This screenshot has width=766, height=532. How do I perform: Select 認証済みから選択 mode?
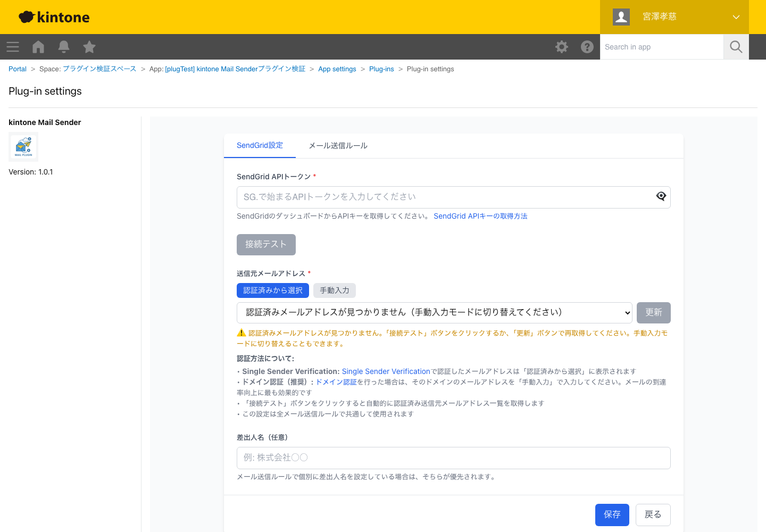(272, 290)
